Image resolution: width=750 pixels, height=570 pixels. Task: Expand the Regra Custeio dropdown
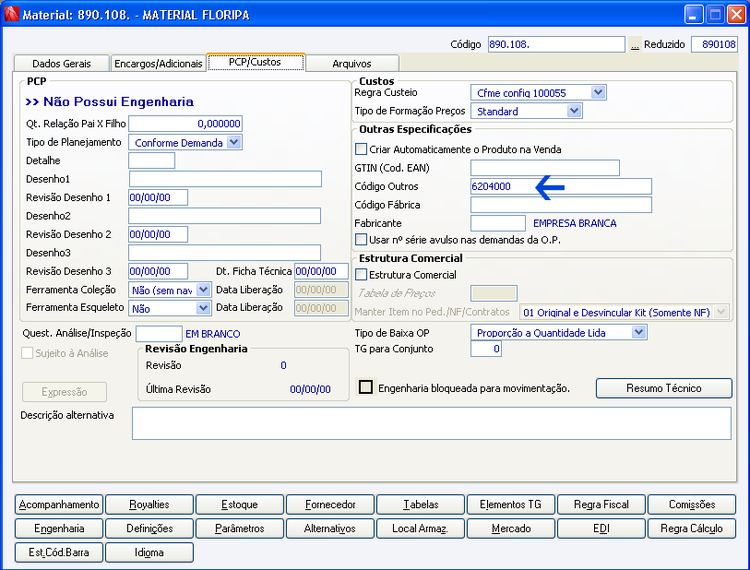tap(598, 92)
